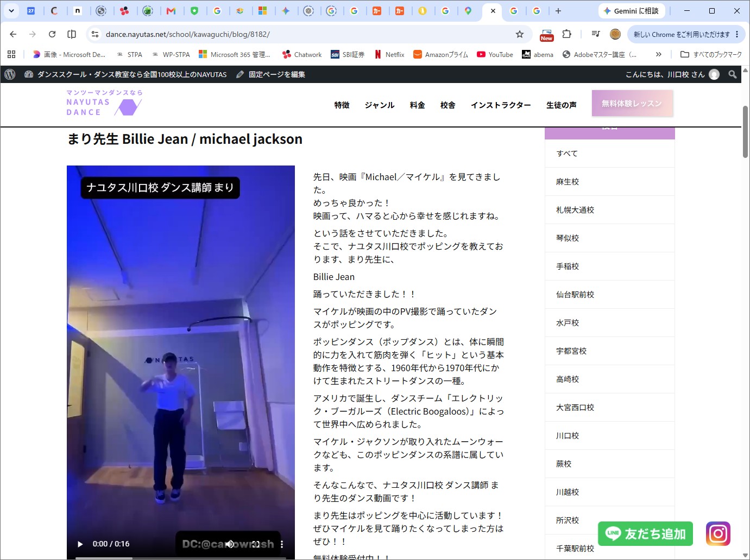
Task: Select 大宮西口校 in school list
Action: [x=609, y=408]
